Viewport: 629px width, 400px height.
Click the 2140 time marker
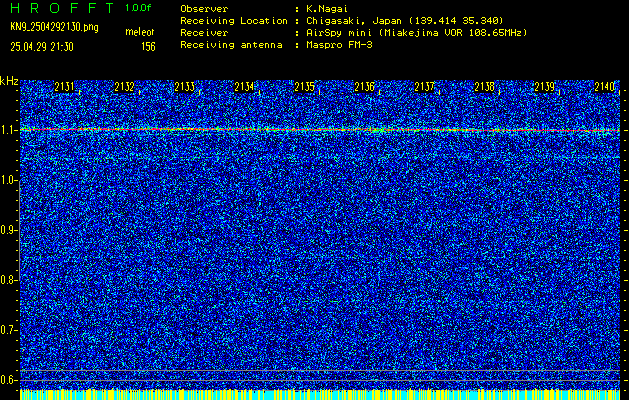[x=605, y=87]
